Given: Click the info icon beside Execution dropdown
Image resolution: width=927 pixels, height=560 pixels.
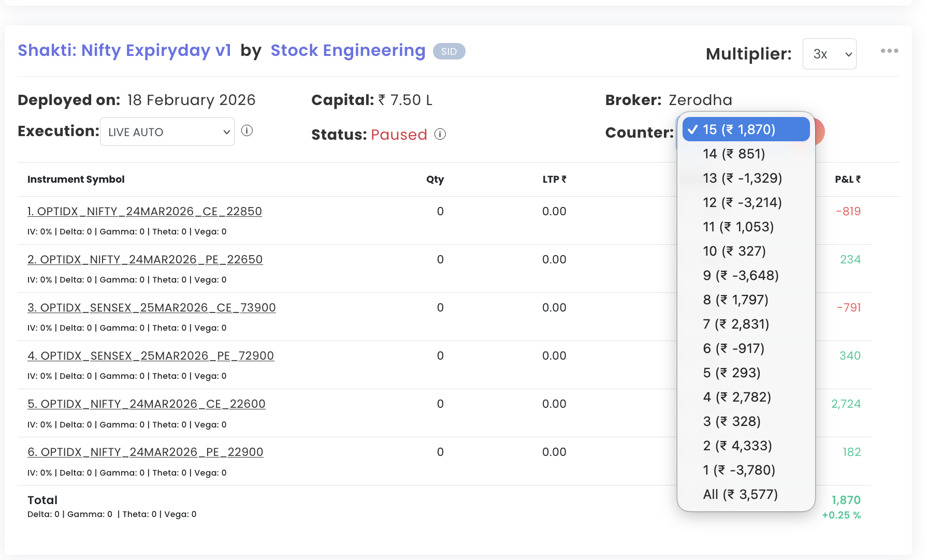Looking at the screenshot, I should [x=247, y=131].
